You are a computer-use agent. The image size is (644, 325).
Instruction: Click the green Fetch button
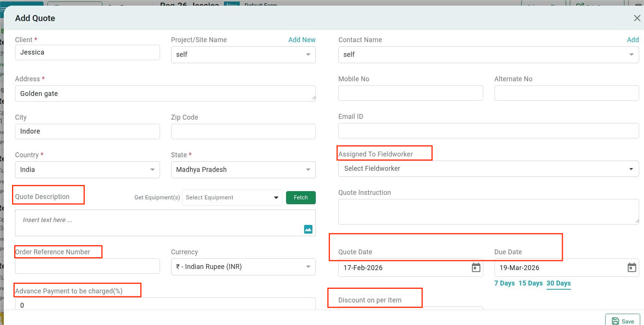(300, 197)
